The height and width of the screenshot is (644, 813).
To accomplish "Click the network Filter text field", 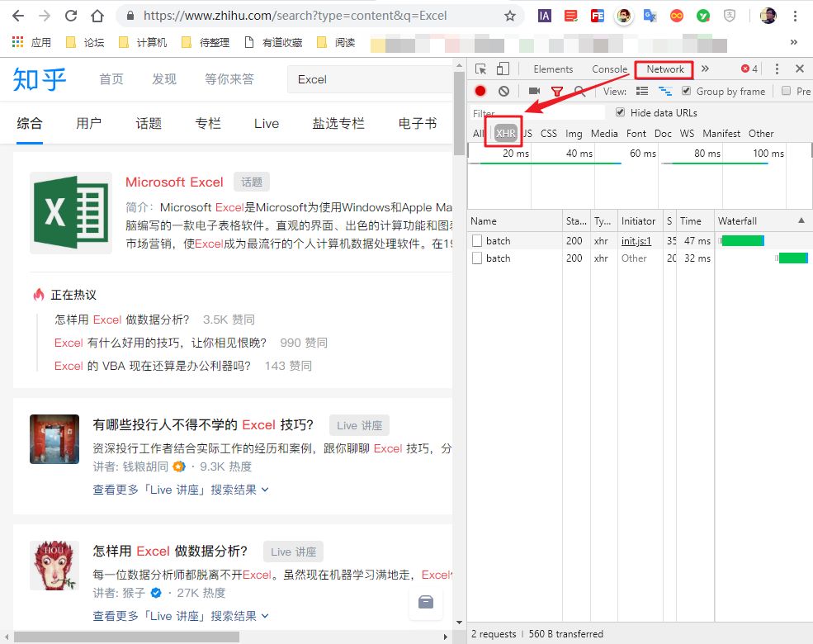I will (x=537, y=112).
